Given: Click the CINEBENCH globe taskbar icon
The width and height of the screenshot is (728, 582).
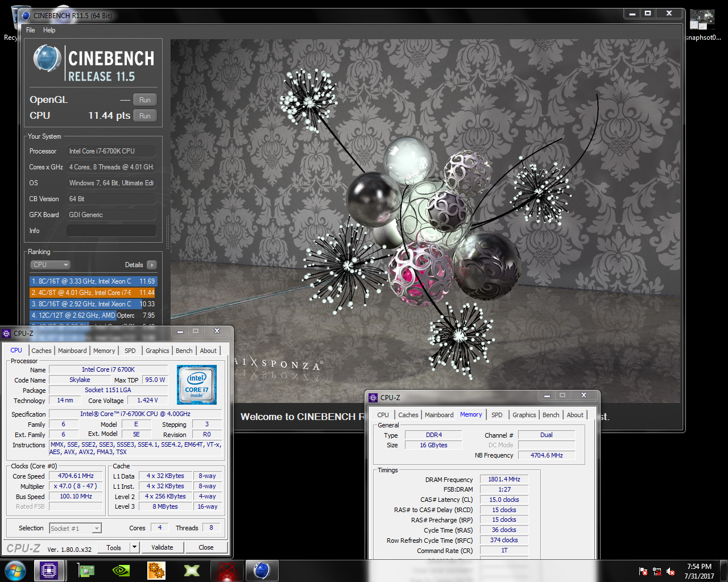Looking at the screenshot, I should (x=262, y=570).
